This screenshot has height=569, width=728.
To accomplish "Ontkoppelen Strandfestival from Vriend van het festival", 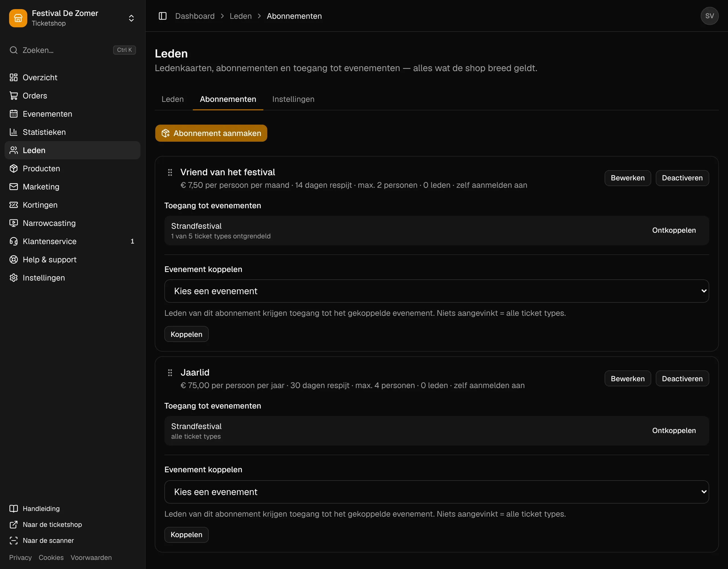I will (x=674, y=230).
